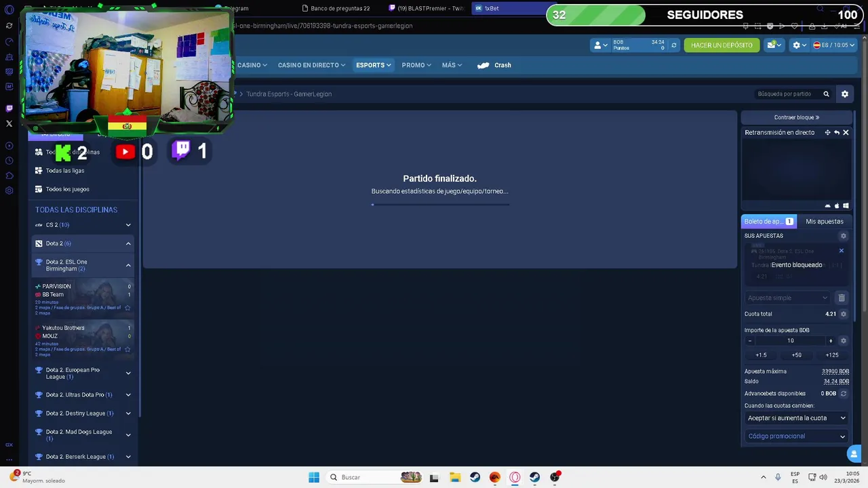Click the bet amount input field

pyautogui.click(x=790, y=341)
